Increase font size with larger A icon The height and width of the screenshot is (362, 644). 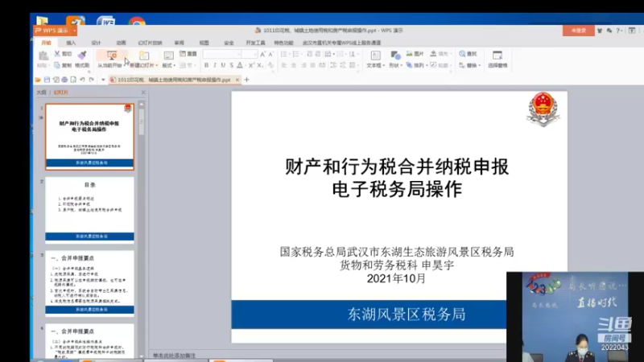[x=263, y=54]
